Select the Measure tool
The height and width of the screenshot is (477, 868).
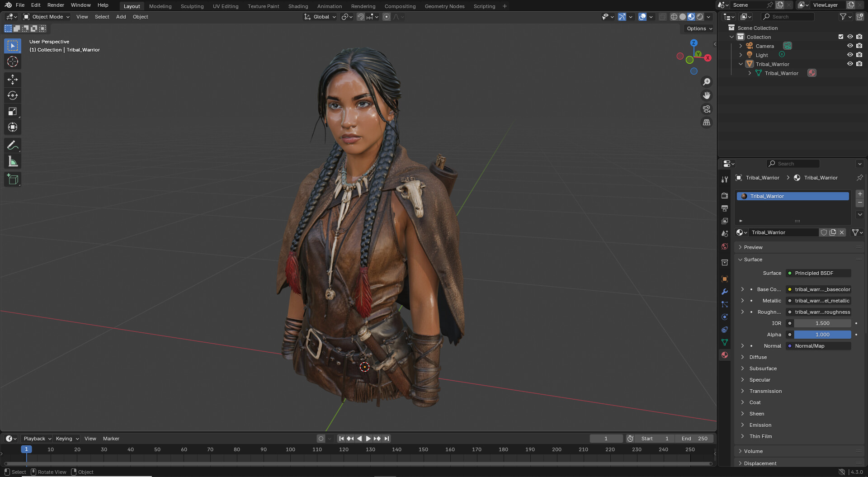tap(13, 161)
